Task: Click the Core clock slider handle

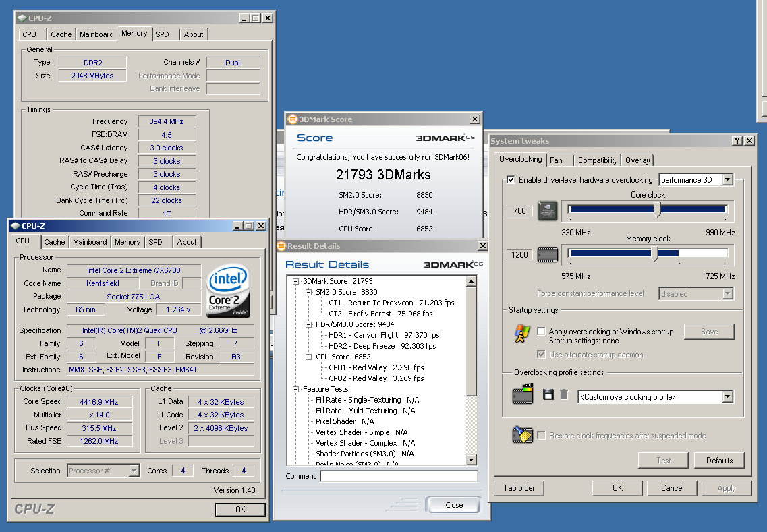Action: pyautogui.click(x=658, y=210)
